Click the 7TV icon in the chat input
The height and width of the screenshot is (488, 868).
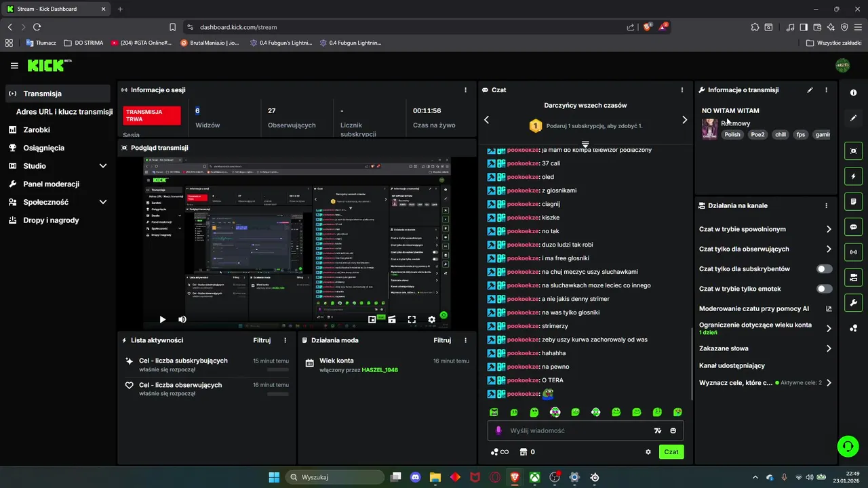[657, 430]
